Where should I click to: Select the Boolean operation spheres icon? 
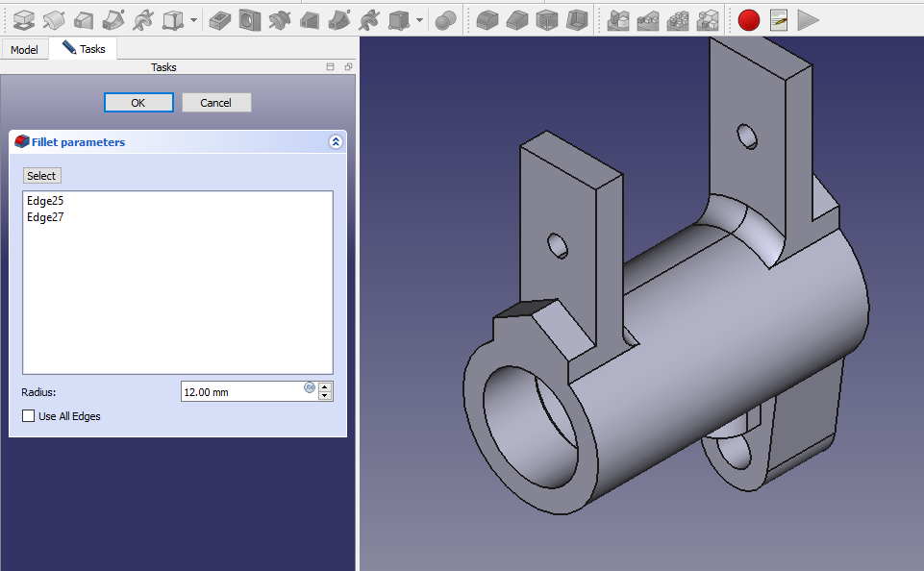[446, 19]
